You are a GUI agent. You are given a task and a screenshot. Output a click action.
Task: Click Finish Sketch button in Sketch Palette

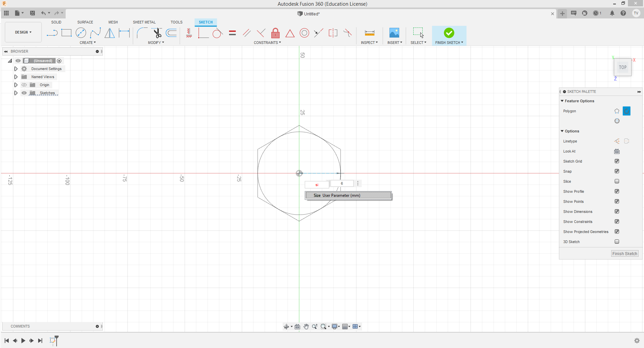(625, 254)
